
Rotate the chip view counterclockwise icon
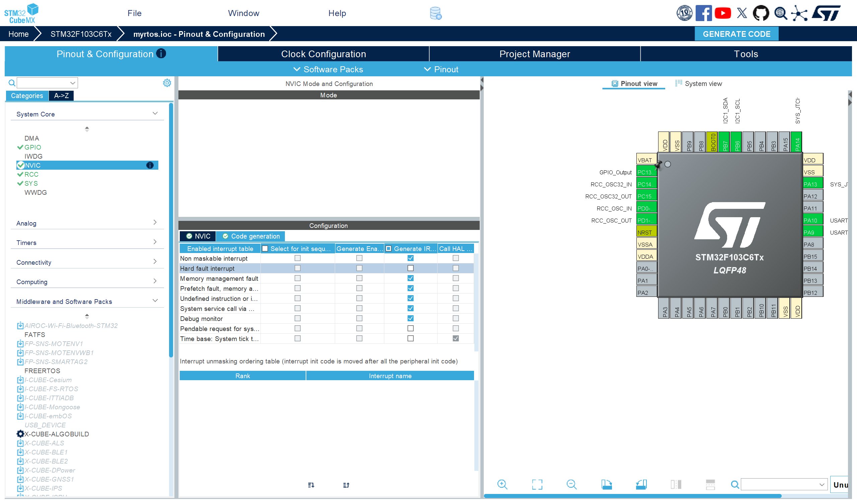coord(641,484)
